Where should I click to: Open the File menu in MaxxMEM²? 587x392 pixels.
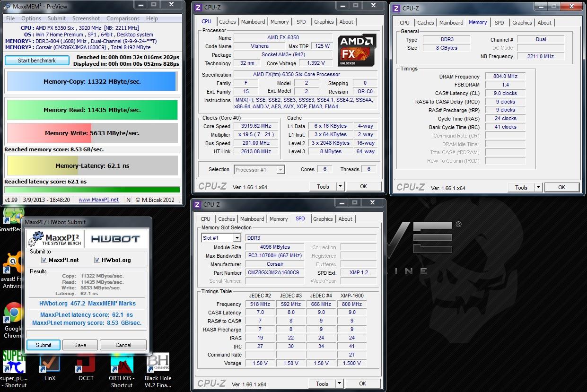(10, 18)
